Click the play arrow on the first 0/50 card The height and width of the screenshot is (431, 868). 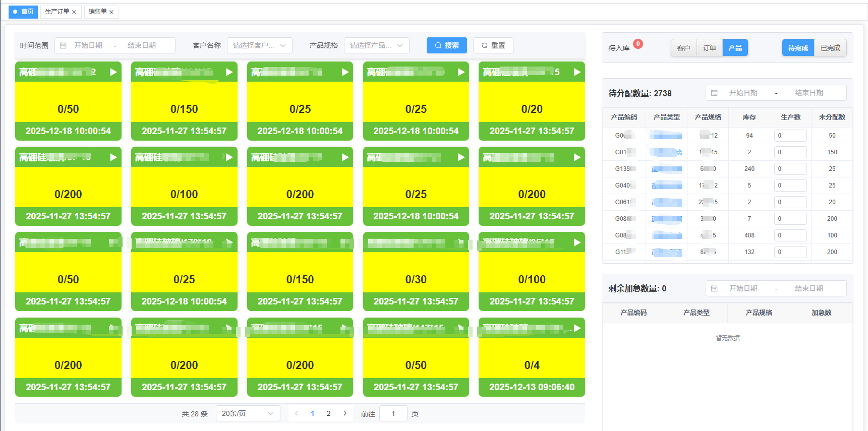(113, 72)
